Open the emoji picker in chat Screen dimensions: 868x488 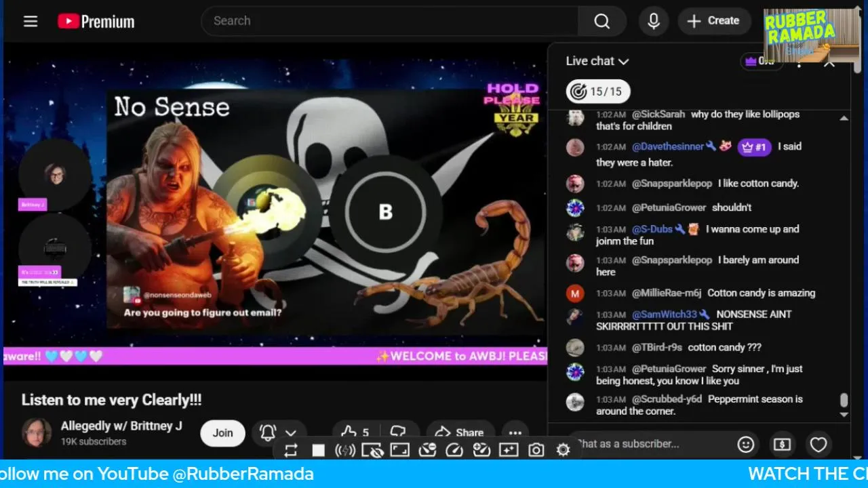[x=746, y=444]
